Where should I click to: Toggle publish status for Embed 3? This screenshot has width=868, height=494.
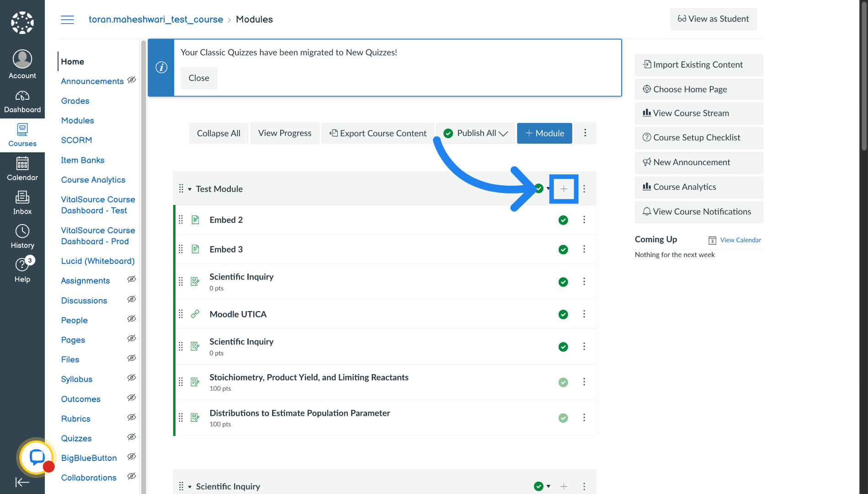(563, 249)
